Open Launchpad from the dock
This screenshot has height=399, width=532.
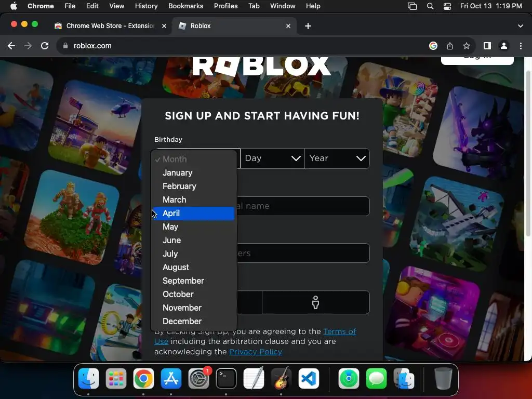point(116,378)
